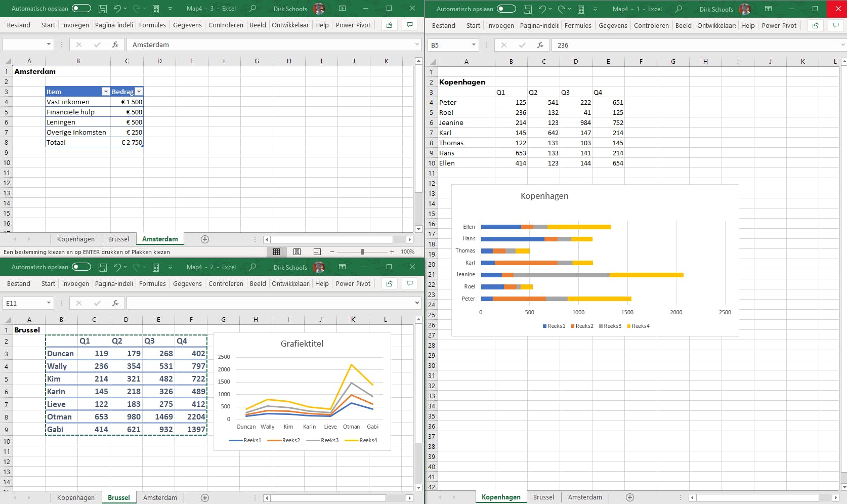Zoom out with minus in Map4 - 3
Viewport: 847px width, 504px height.
[x=332, y=251]
